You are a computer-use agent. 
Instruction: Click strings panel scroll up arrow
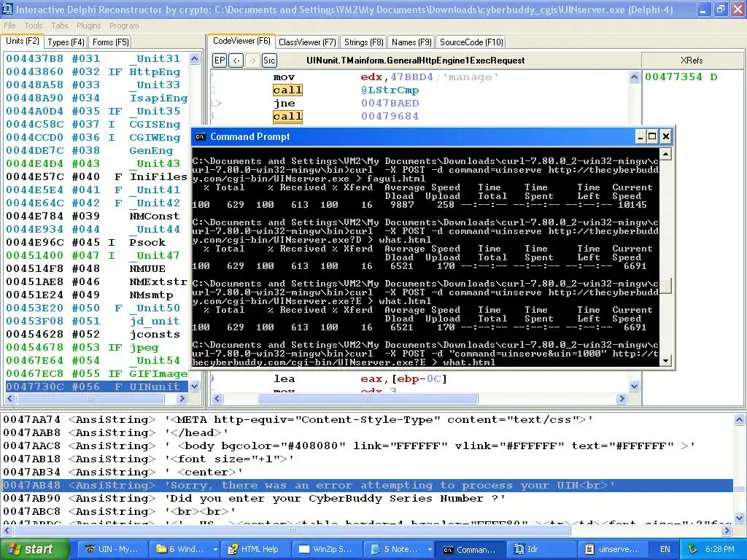tap(739, 419)
